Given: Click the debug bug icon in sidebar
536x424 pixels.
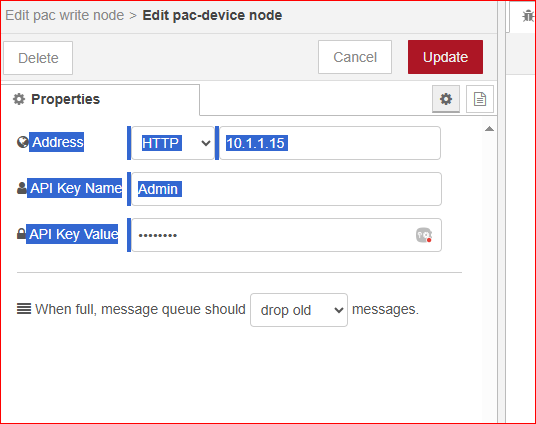Looking at the screenshot, I should coord(528,16).
